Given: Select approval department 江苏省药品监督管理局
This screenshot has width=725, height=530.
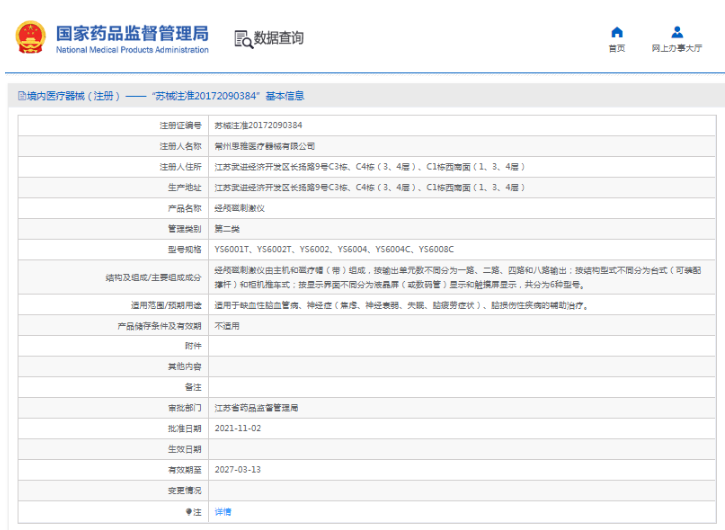Looking at the screenshot, I should coord(256,408).
